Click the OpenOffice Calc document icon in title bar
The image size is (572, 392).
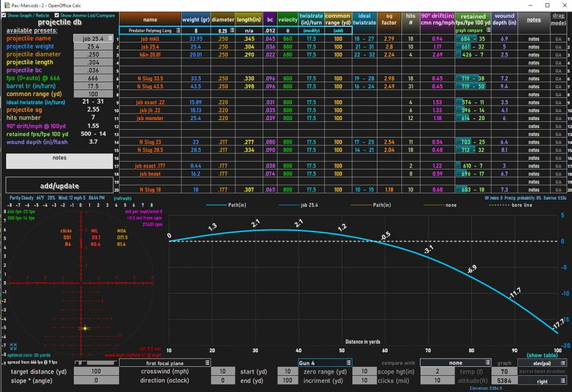click(7, 6)
